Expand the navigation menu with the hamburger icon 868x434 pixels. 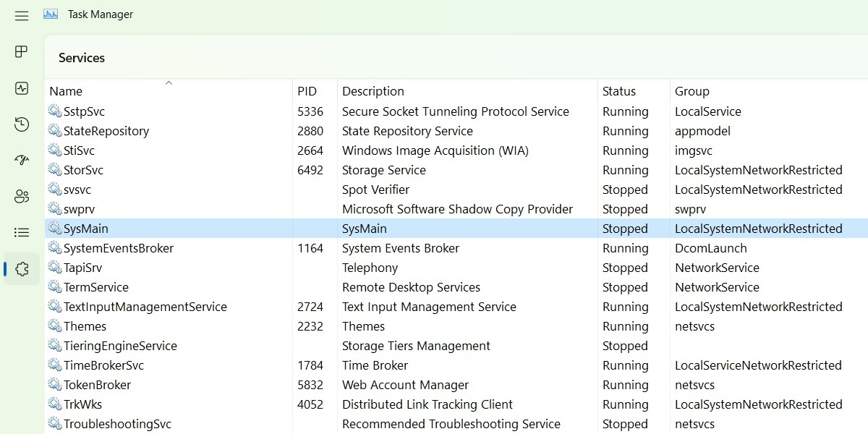point(21,14)
